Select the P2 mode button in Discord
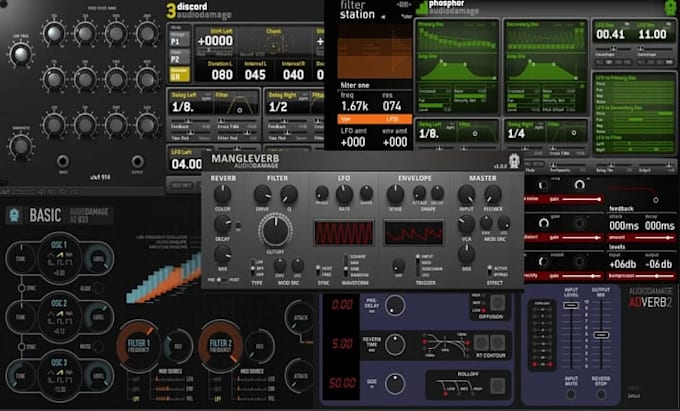This screenshot has height=411, width=680. 179,57
